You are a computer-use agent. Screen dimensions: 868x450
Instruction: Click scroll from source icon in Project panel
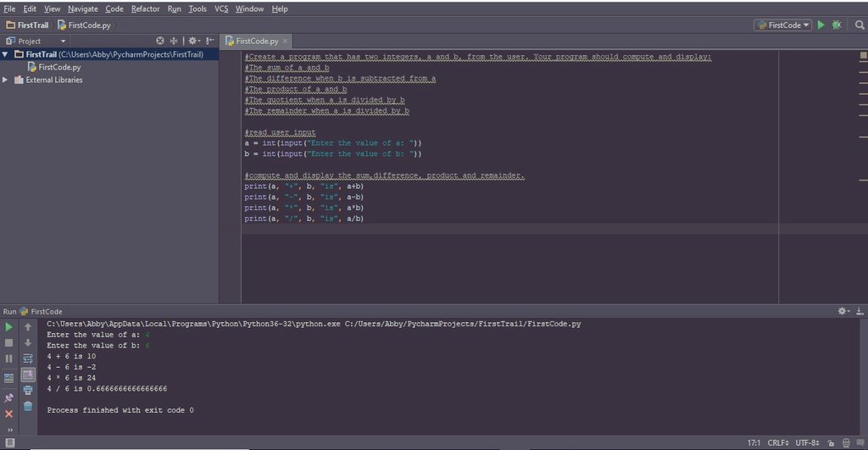pos(160,41)
